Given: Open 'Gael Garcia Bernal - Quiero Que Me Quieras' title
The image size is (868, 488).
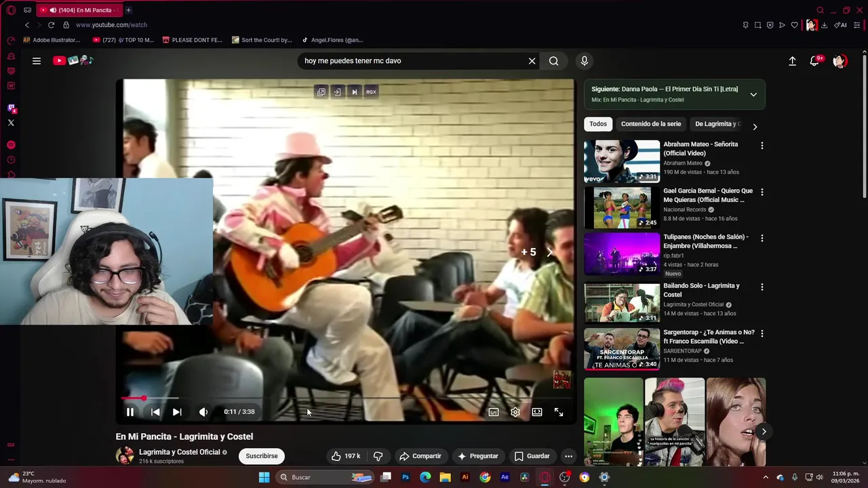Looking at the screenshot, I should click(708, 195).
